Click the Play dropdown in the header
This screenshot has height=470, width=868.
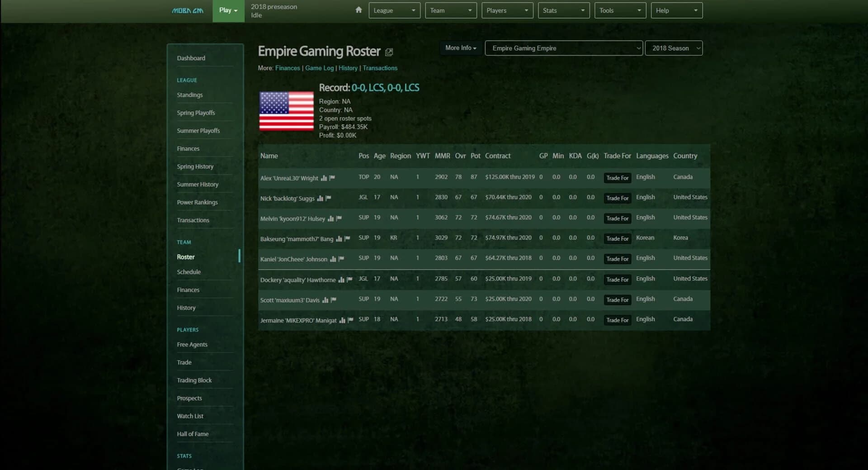click(228, 10)
